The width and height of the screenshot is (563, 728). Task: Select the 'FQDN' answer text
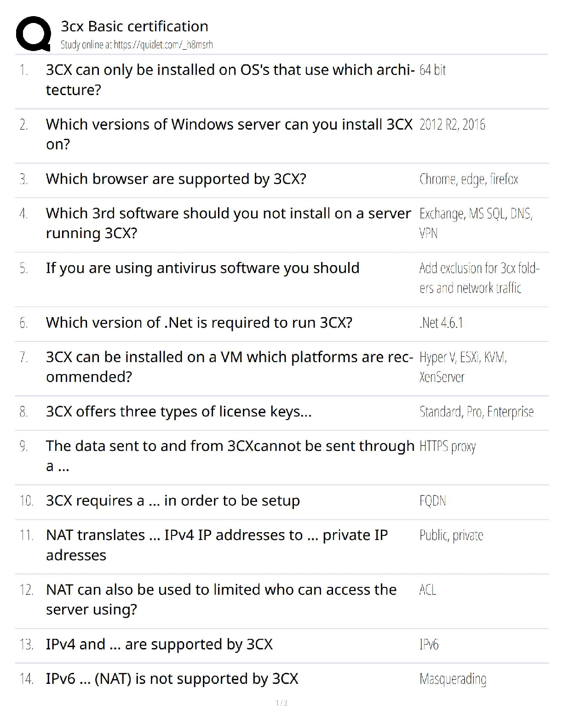pos(432,500)
